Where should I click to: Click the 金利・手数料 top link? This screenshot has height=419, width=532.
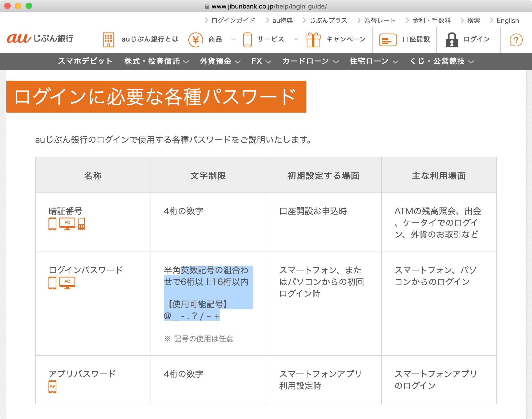[431, 20]
